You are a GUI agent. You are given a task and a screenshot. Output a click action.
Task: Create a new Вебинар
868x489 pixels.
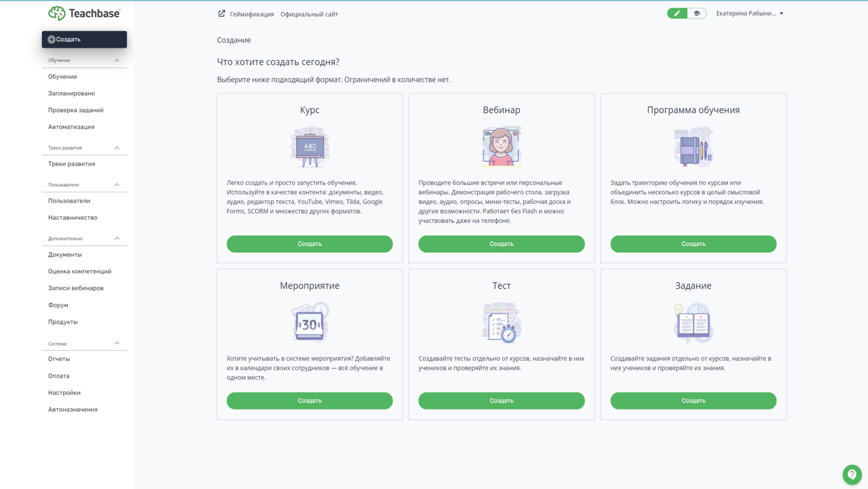[x=501, y=244]
